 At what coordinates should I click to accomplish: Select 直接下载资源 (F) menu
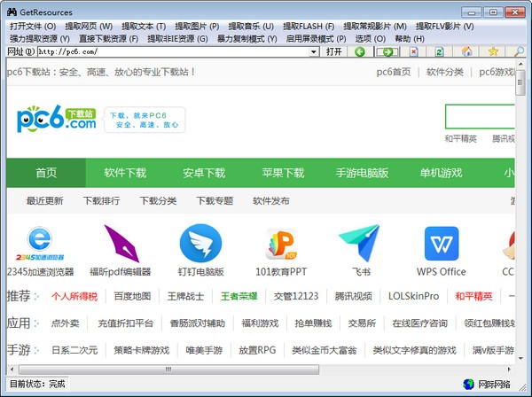pos(108,39)
